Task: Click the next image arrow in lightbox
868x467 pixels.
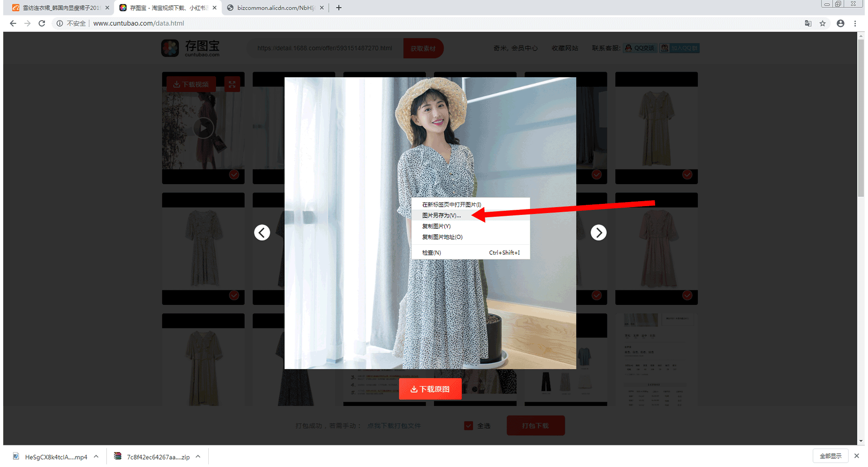Action: click(598, 233)
